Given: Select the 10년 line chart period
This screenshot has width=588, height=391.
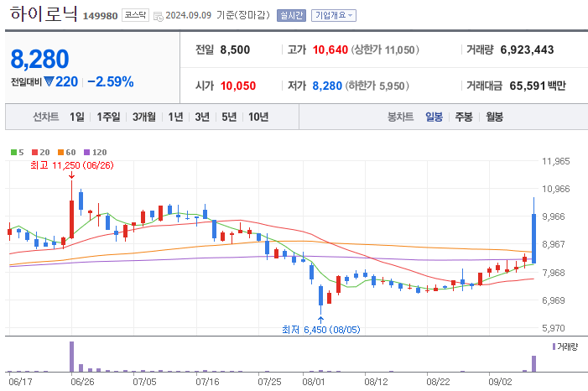Looking at the screenshot, I should [258, 117].
